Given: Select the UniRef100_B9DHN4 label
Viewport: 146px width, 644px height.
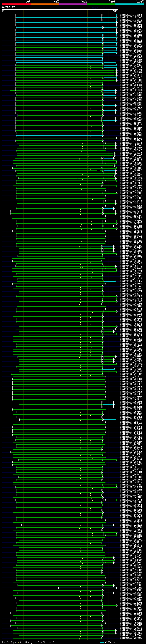Looking at the screenshot, I should pos(131,72).
